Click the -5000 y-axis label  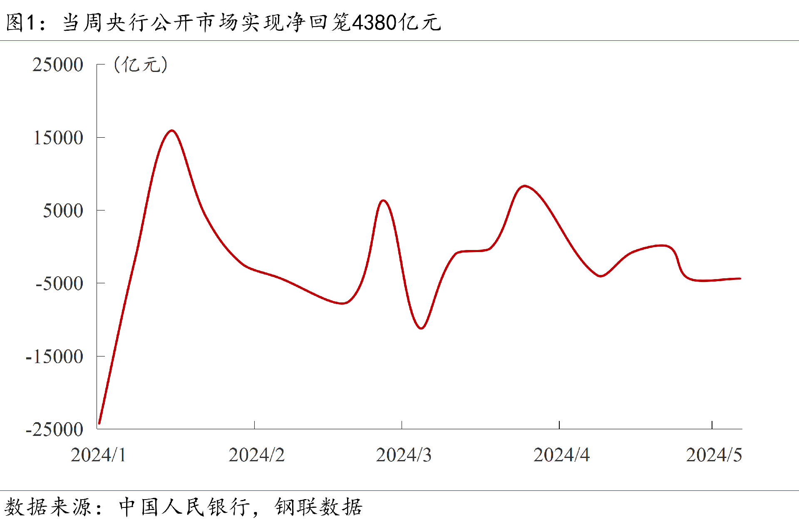coord(59,284)
